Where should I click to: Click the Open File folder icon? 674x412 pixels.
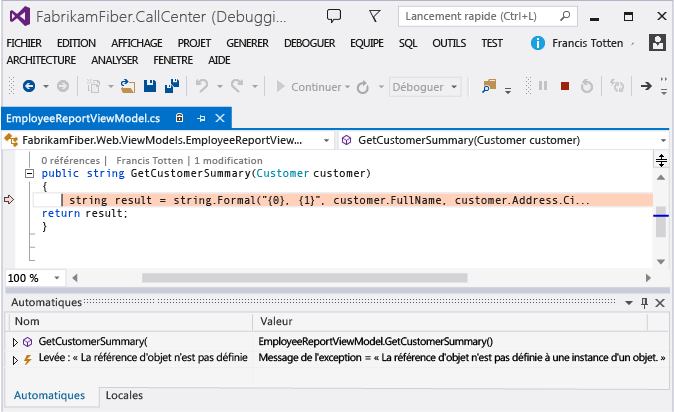point(128,86)
